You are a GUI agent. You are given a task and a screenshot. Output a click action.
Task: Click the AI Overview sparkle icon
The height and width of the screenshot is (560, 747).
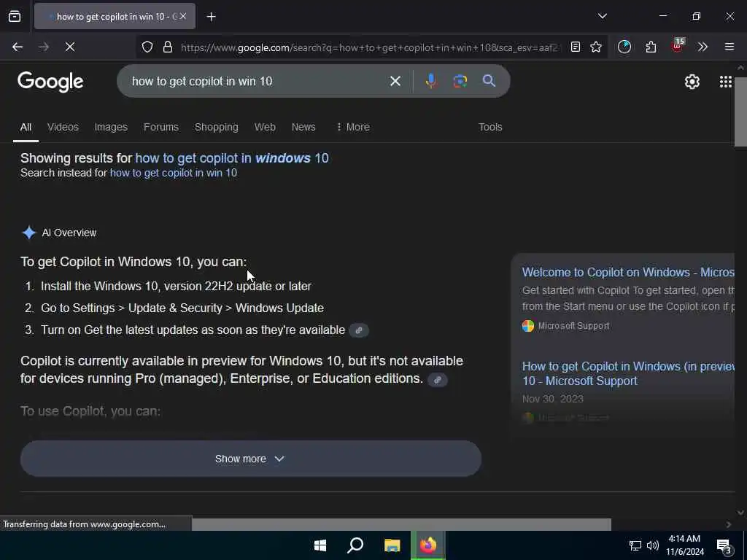[x=29, y=233]
